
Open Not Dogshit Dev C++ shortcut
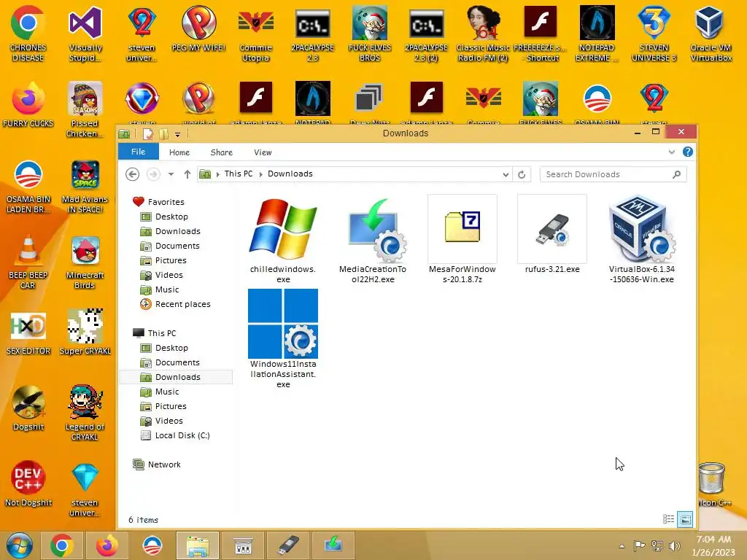pyautogui.click(x=28, y=483)
